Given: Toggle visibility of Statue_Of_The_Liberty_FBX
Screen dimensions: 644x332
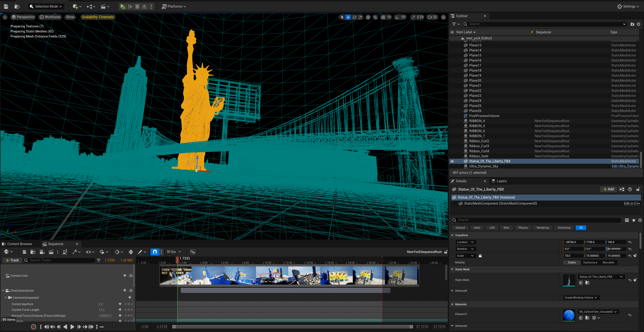Looking at the screenshot, I should 452,161.
